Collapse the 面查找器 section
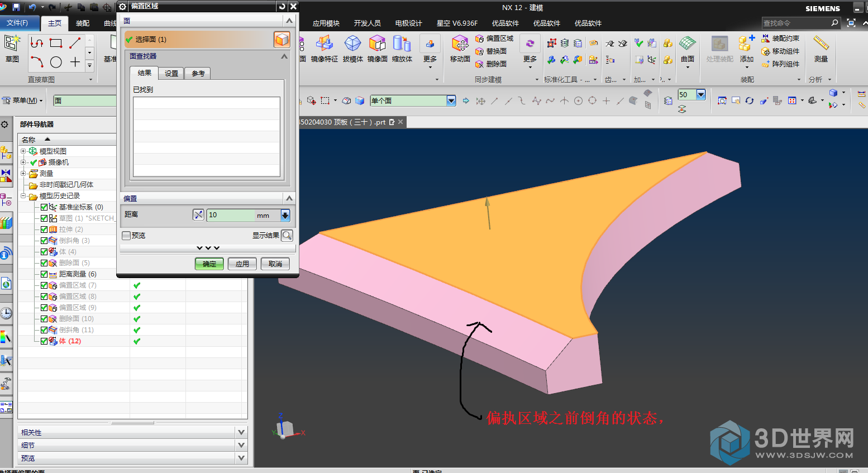This screenshot has width=868, height=473. [x=284, y=56]
